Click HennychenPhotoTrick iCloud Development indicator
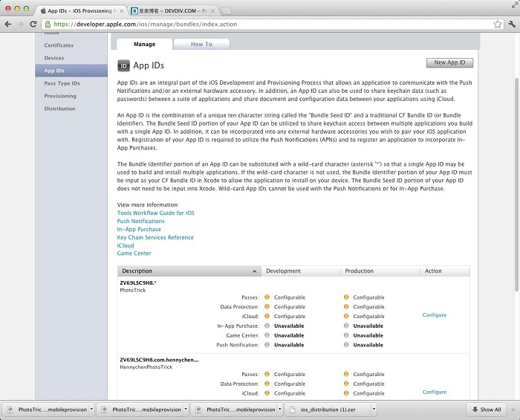This screenshot has height=420, width=520. pyautogui.click(x=267, y=393)
